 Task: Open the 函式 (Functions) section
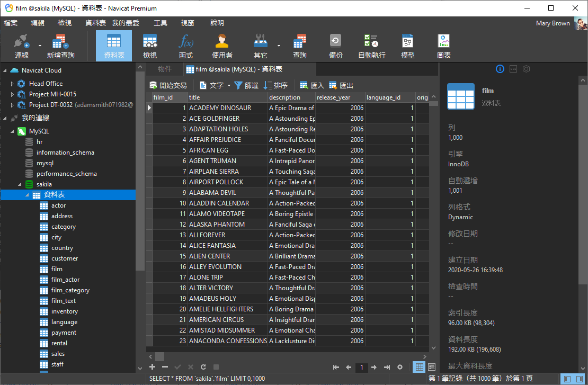[186, 45]
